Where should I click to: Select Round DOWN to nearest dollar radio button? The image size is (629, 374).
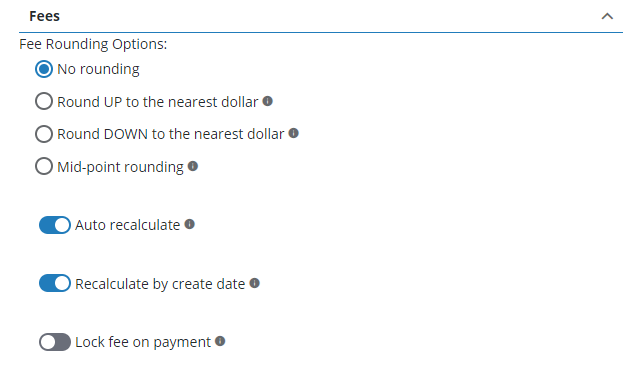(x=44, y=134)
